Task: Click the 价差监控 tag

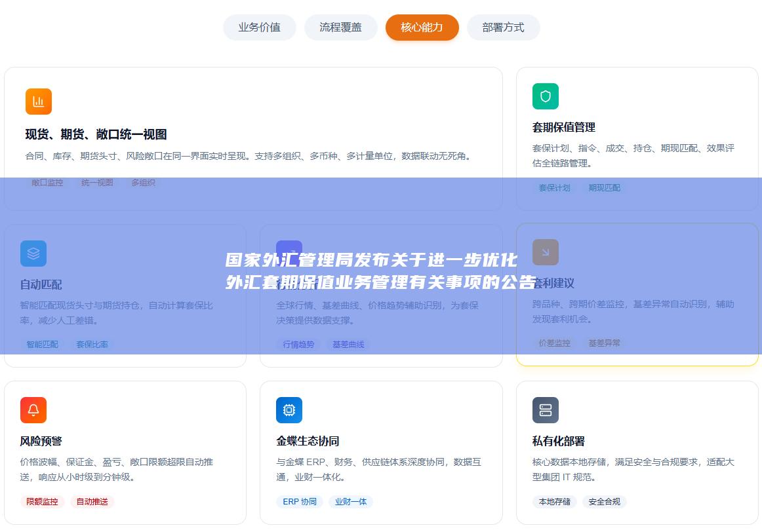Action: (x=555, y=343)
